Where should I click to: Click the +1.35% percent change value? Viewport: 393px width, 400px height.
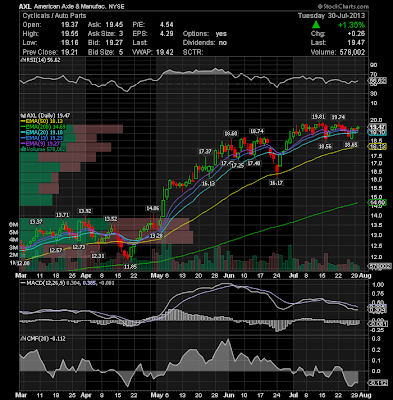point(351,25)
